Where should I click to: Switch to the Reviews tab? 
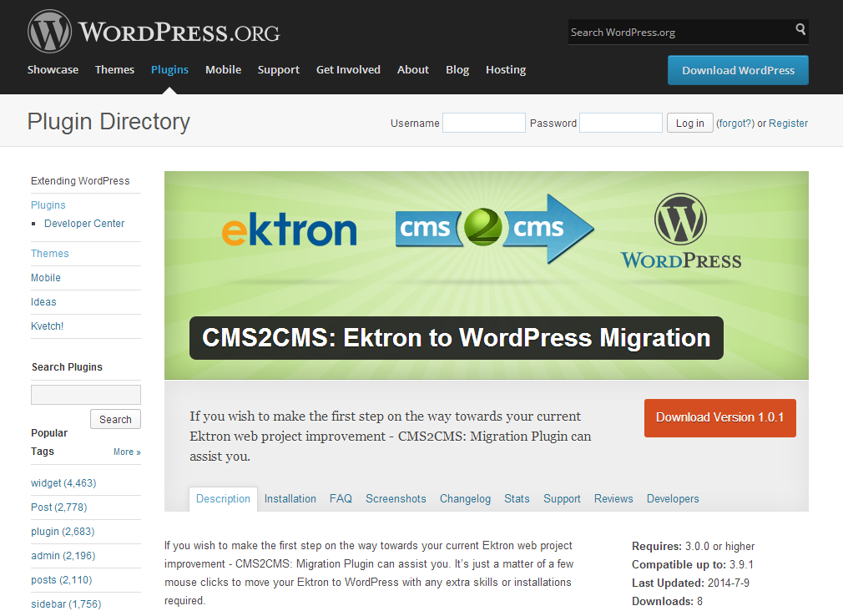coord(614,499)
